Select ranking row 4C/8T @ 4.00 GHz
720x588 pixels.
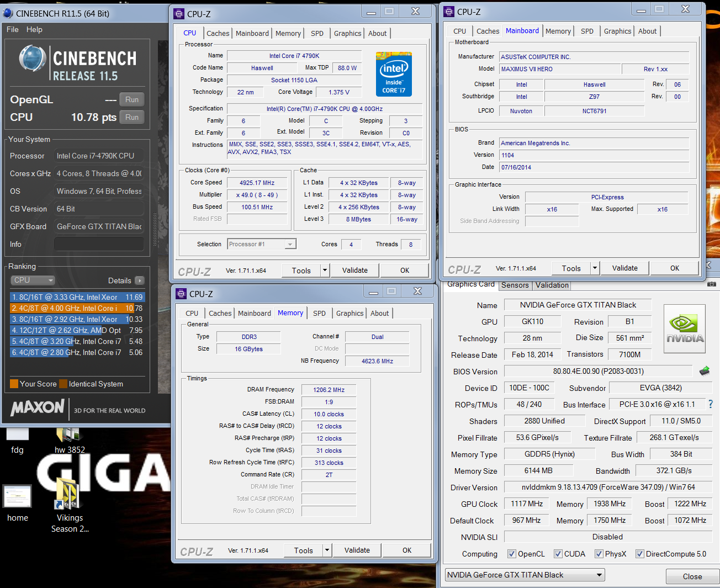(x=77, y=308)
